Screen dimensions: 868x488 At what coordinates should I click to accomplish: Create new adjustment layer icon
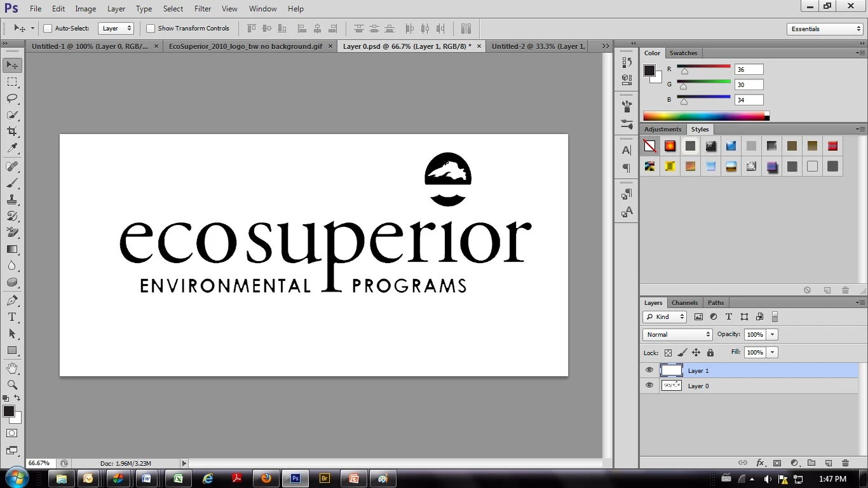(794, 463)
